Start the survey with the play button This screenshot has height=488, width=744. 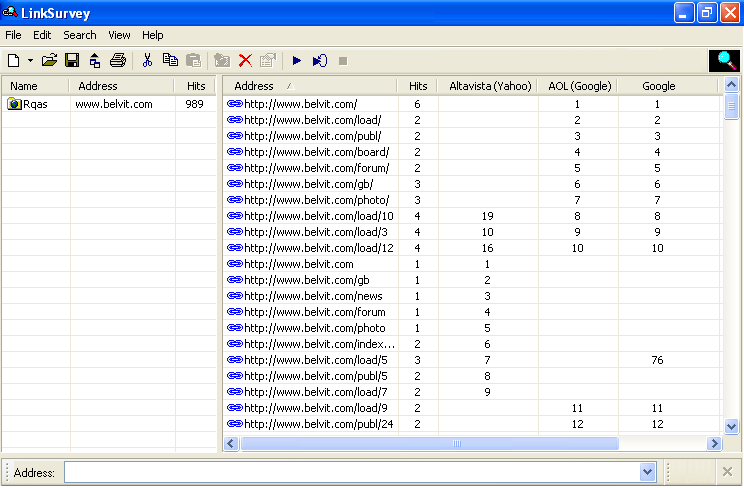click(297, 60)
